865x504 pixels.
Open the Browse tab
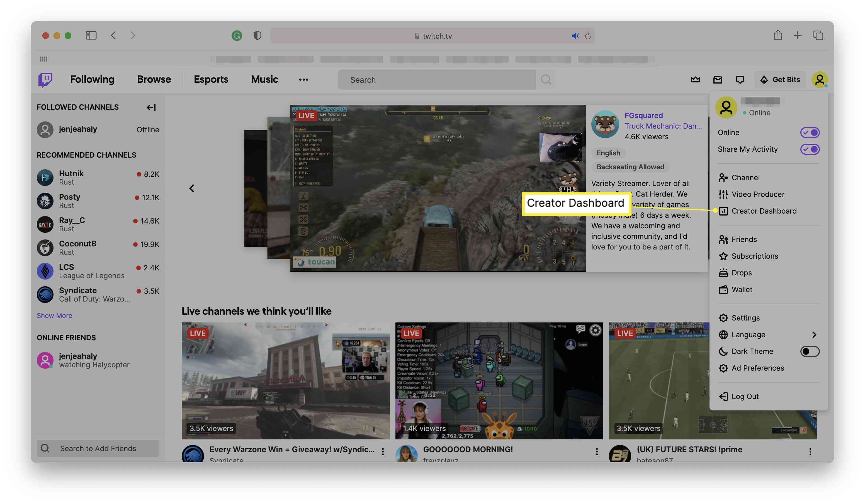pyautogui.click(x=154, y=79)
